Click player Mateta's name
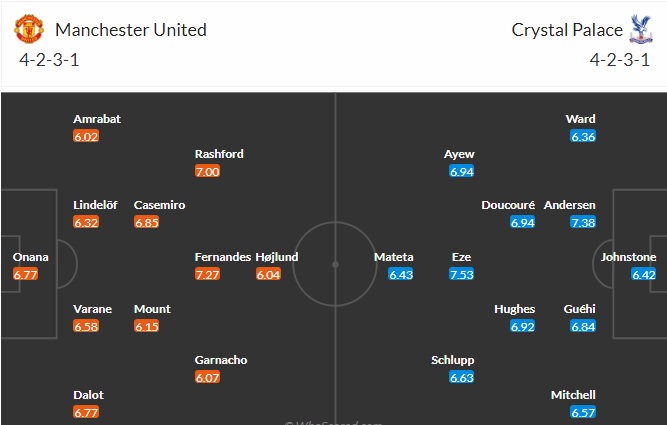The height and width of the screenshot is (425, 667). (393, 257)
